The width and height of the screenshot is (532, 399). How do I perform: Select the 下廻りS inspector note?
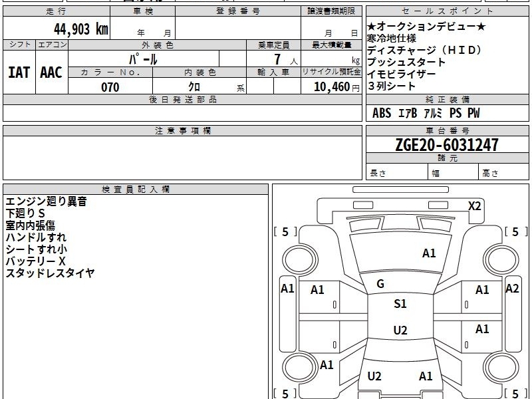tap(25, 213)
